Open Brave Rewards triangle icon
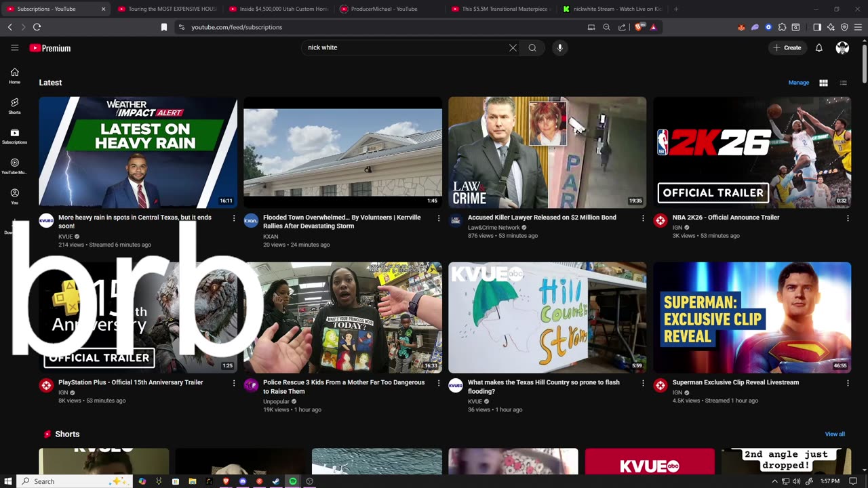This screenshot has width=868, height=488. (653, 27)
